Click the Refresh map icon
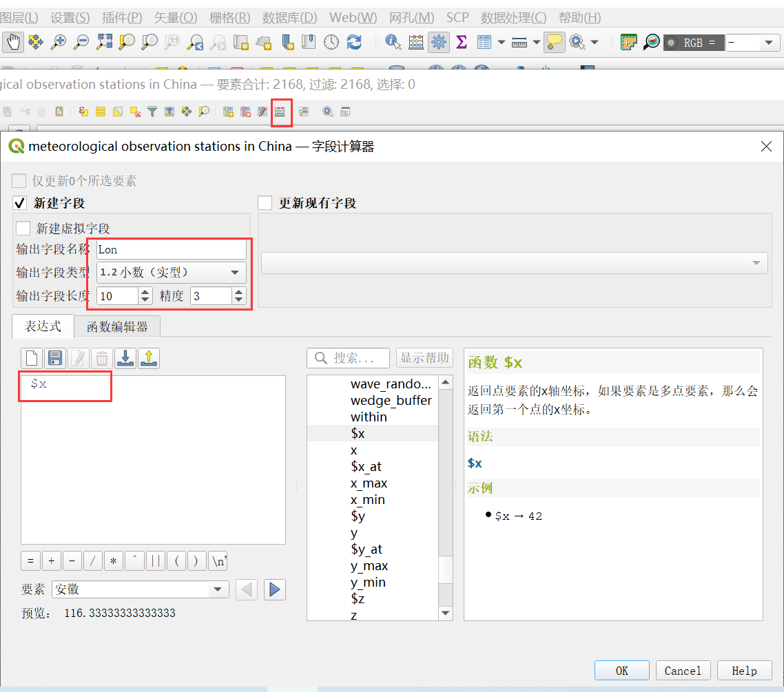Image resolution: width=784 pixels, height=692 pixels. tap(354, 42)
